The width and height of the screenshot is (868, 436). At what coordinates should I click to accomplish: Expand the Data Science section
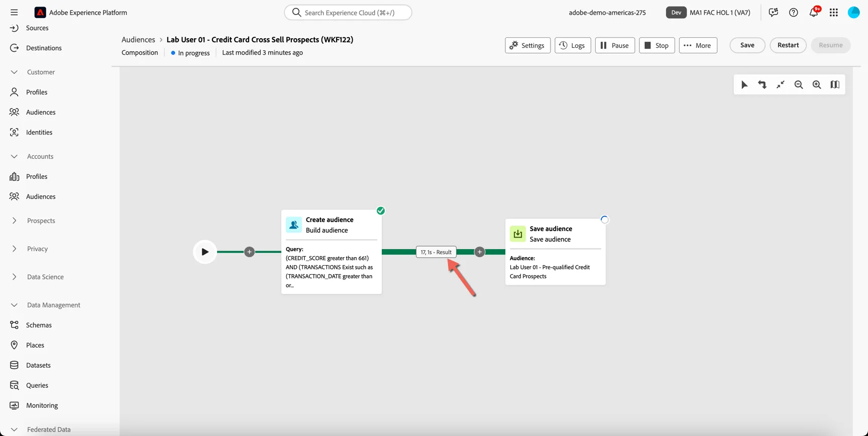(14, 277)
